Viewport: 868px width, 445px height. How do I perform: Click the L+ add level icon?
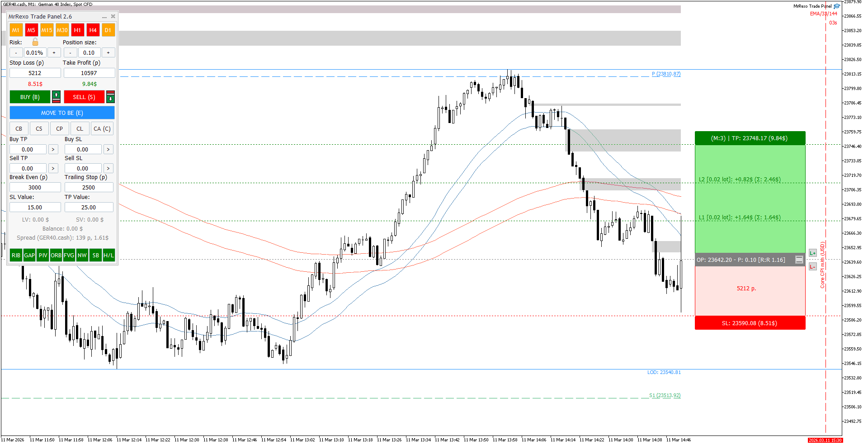coord(812,253)
